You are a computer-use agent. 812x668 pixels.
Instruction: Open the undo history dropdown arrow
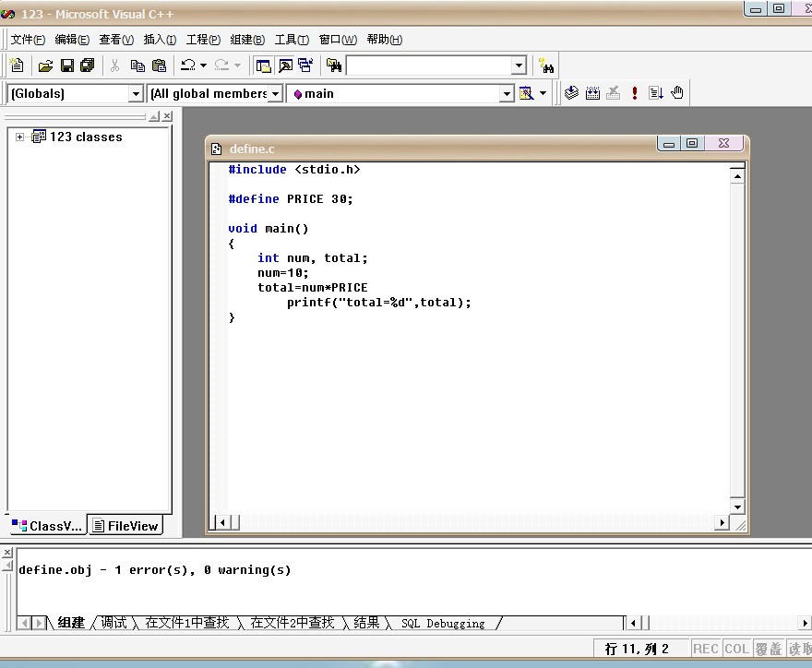pyautogui.click(x=204, y=66)
